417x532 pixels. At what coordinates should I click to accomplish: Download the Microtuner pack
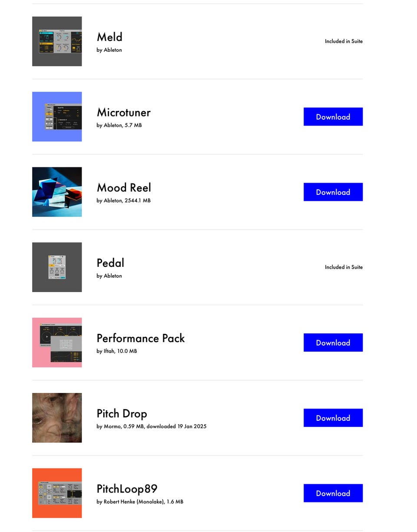333,116
